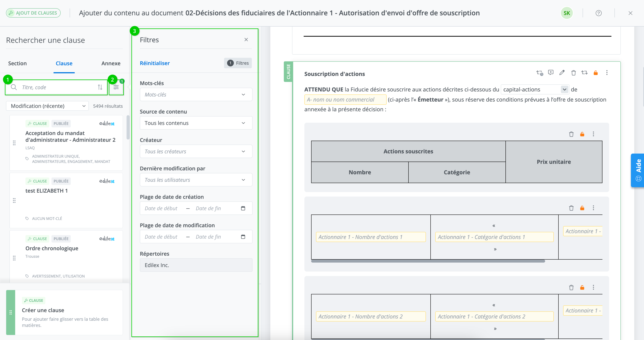Expand the Mots-clés dropdown
The width and height of the screenshot is (644, 340).
196,94
